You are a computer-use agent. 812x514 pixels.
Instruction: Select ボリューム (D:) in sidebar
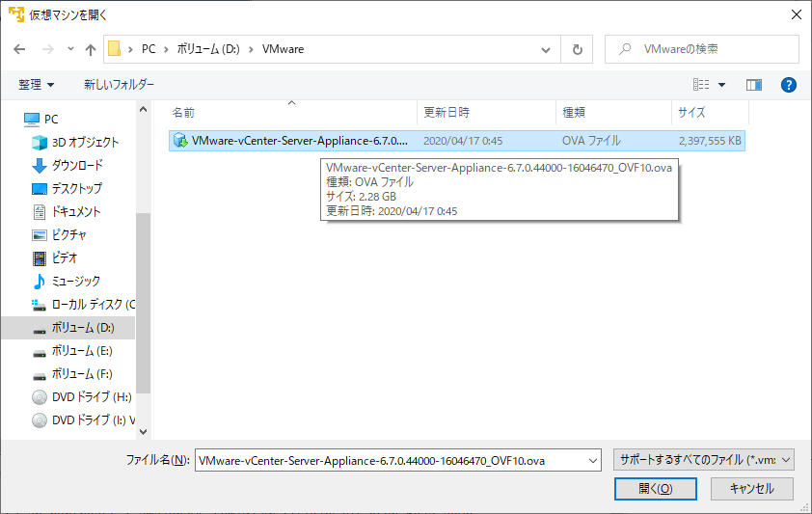83,328
